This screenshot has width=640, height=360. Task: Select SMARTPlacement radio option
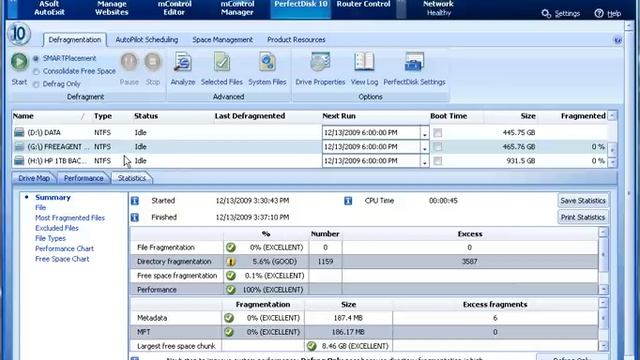[x=36, y=59]
